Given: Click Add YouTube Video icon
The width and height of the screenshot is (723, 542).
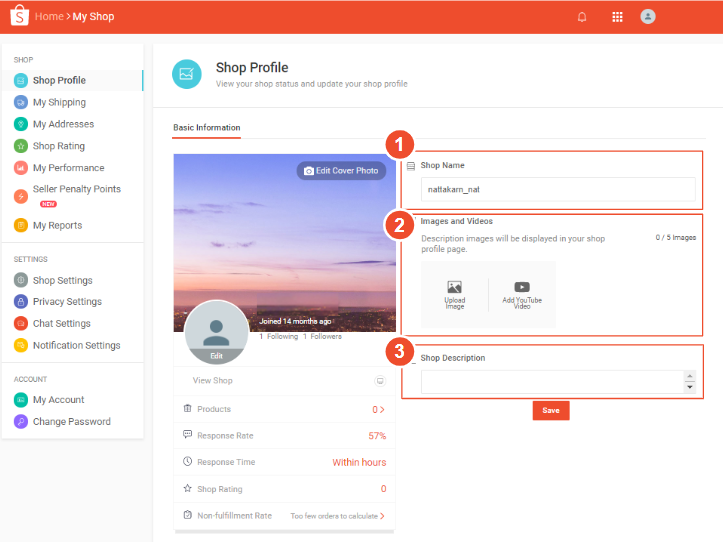Looking at the screenshot, I should coord(522,288).
